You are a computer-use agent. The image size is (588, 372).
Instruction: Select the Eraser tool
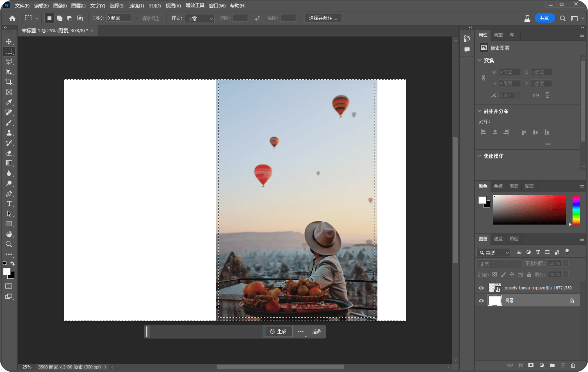pos(9,153)
